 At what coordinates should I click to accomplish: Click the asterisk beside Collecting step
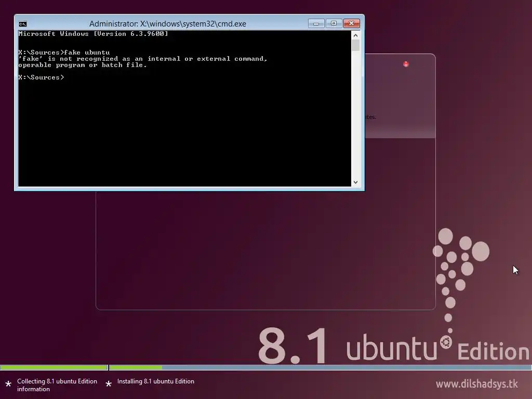point(8,384)
